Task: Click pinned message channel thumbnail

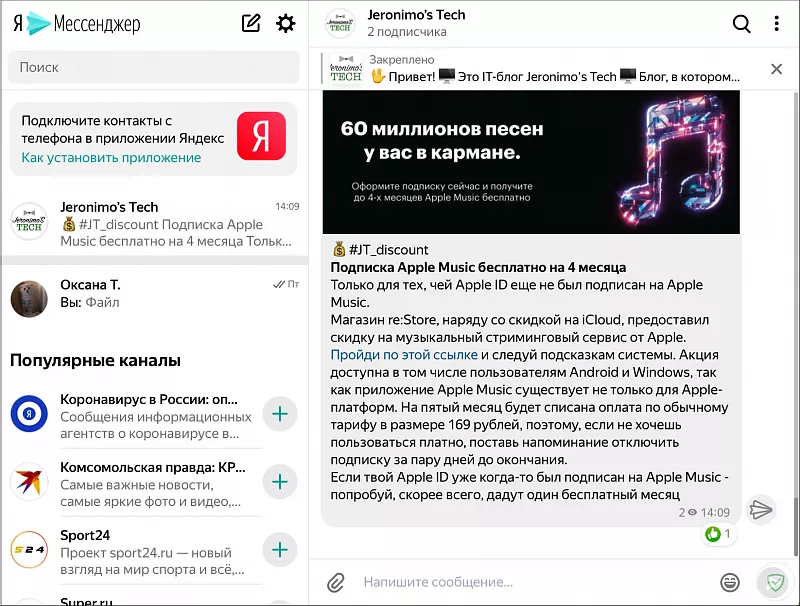Action: [x=345, y=68]
